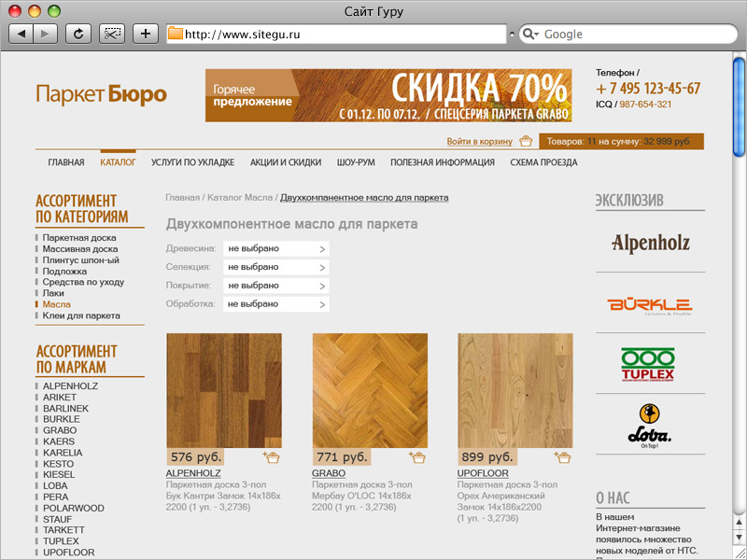
Task: Select the Лаки category
Action: pyautogui.click(x=53, y=293)
